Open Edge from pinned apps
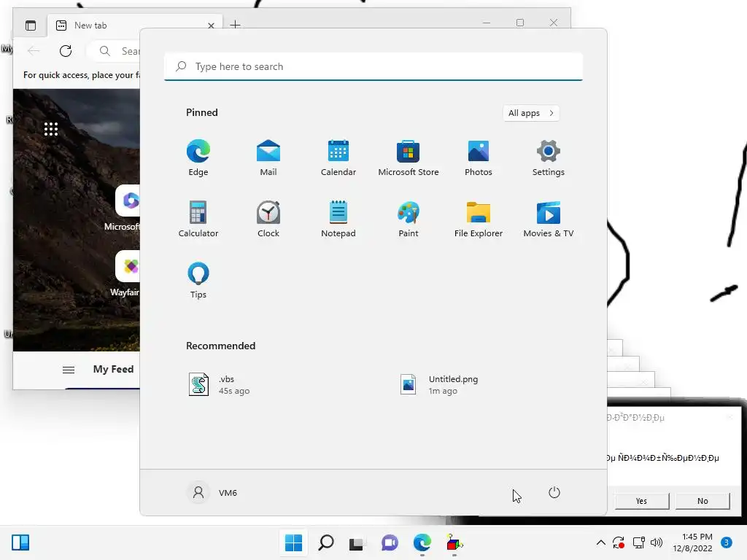747x560 pixels. pyautogui.click(x=198, y=158)
